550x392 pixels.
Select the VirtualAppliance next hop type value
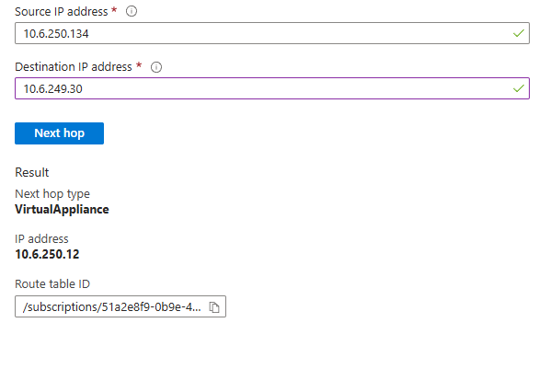click(x=63, y=210)
